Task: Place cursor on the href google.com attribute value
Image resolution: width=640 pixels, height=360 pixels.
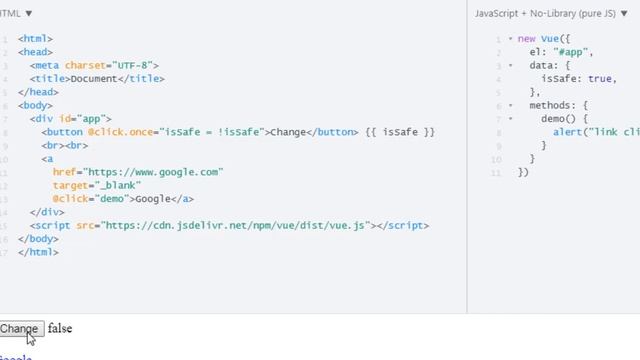Action: [x=155, y=172]
